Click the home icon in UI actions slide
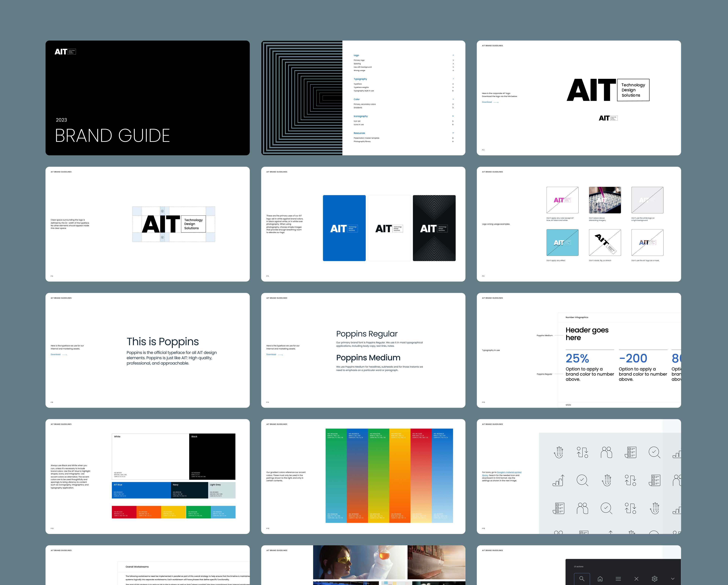Image resolution: width=728 pixels, height=585 pixels. pyautogui.click(x=600, y=579)
